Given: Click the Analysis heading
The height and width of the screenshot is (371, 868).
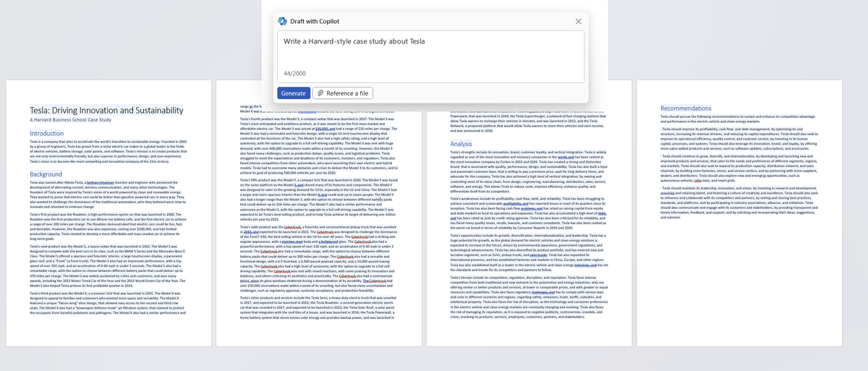Looking at the screenshot, I should [461, 145].
